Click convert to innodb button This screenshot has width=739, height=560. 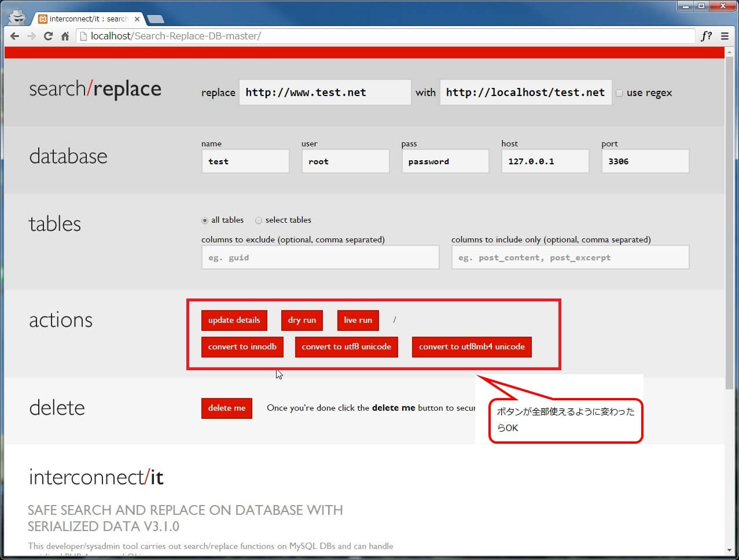coord(242,347)
